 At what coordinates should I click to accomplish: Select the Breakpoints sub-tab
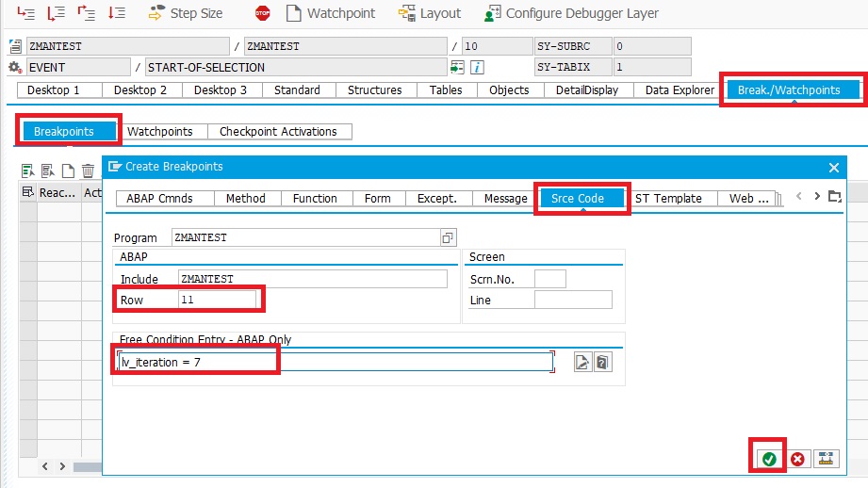[69, 132]
